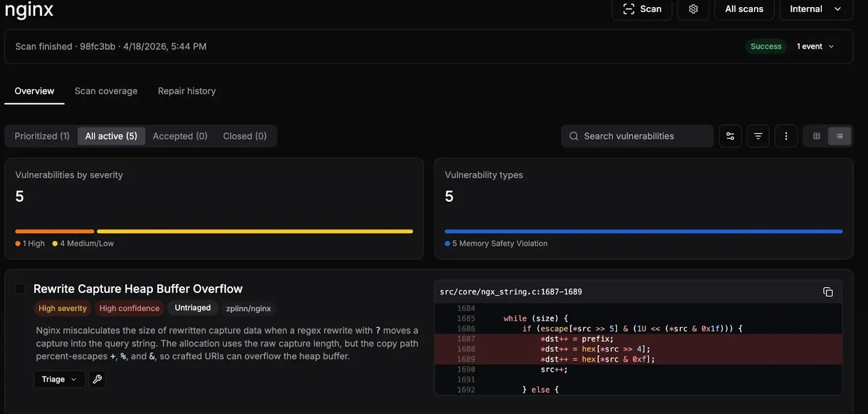This screenshot has height=414, width=868.
Task: Click line number 1686 in the code snippet
Action: pyautogui.click(x=466, y=329)
